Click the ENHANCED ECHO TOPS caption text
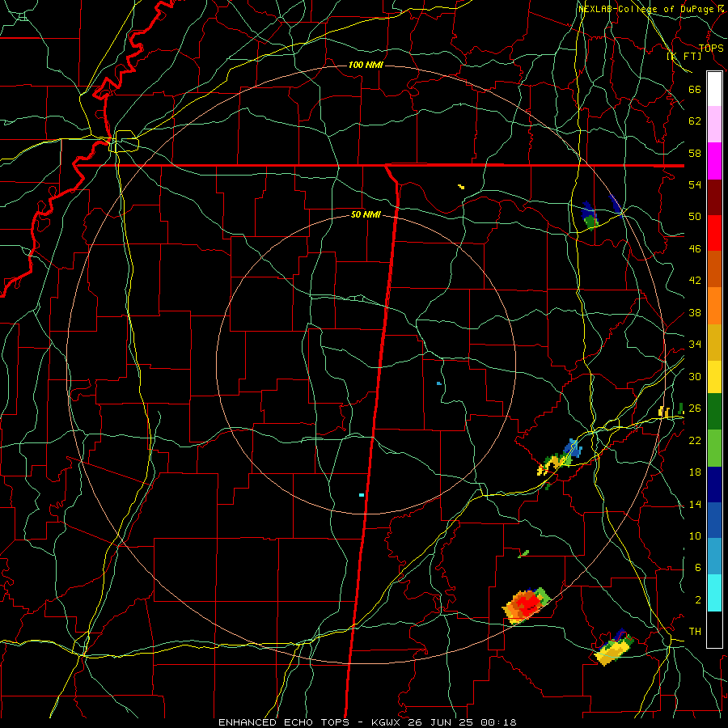The image size is (728, 728). [x=284, y=722]
